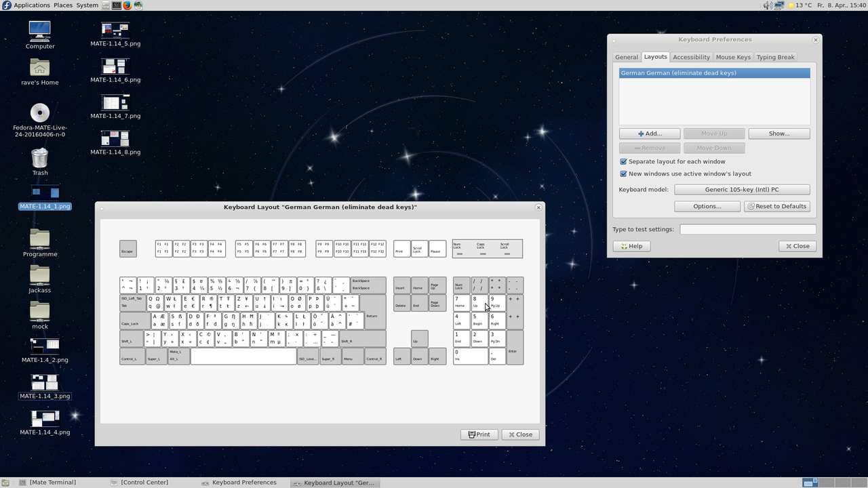Open the Places menu
Viewport: 868px width, 488px height.
tap(63, 5)
